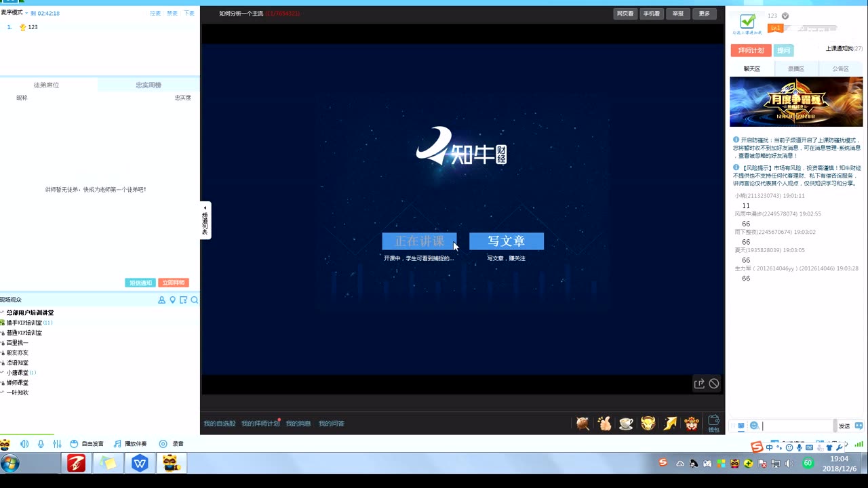Click the 月度争霸赛 banner

click(x=796, y=102)
